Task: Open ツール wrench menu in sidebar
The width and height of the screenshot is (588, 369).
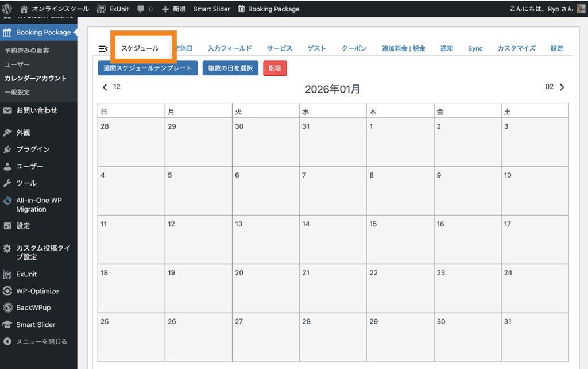Action: [x=26, y=183]
